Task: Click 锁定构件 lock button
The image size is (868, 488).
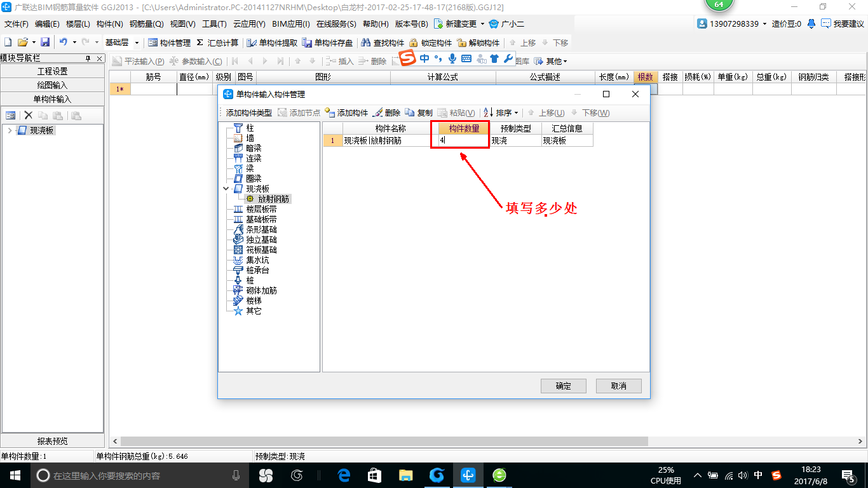Action: tap(430, 43)
